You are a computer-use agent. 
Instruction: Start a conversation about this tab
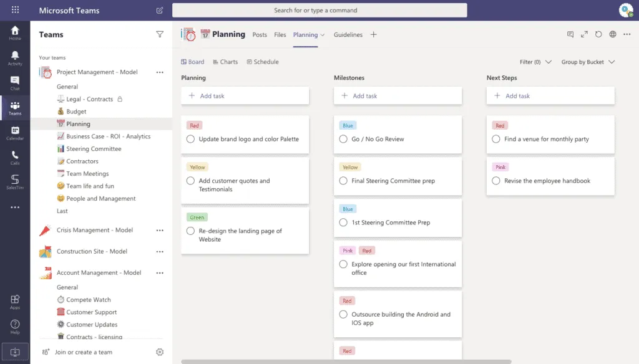[570, 35]
